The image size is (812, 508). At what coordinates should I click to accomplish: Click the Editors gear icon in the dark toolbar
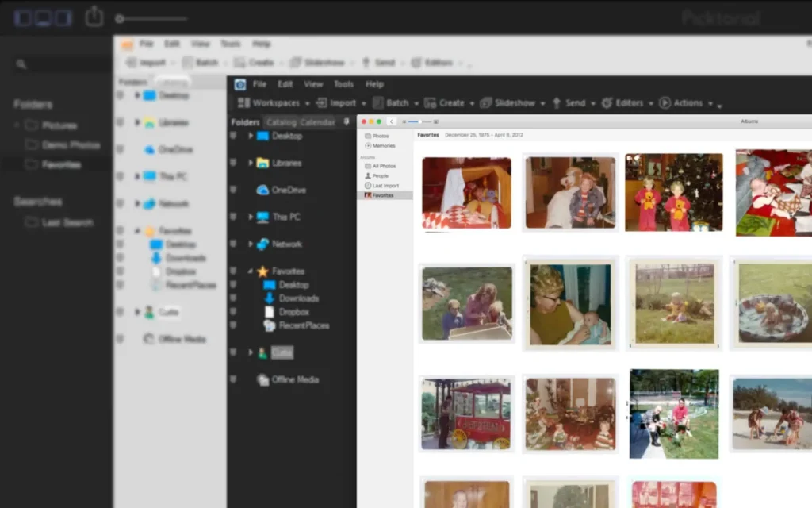[607, 103]
